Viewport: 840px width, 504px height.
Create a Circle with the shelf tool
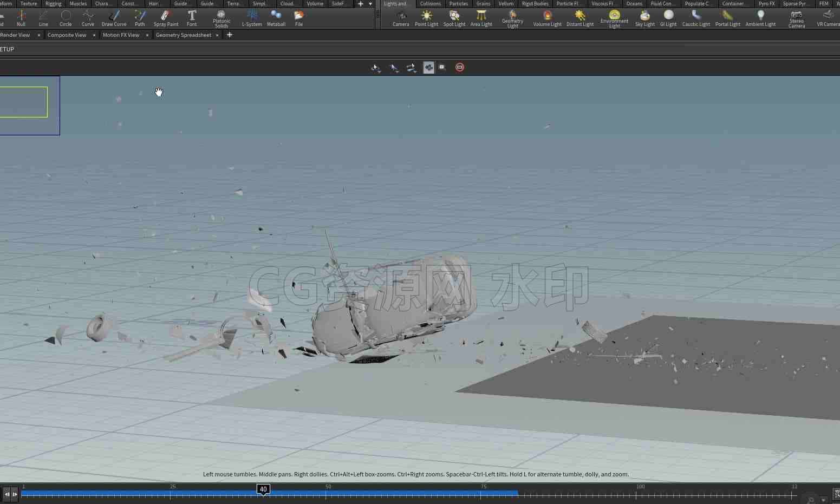click(66, 18)
